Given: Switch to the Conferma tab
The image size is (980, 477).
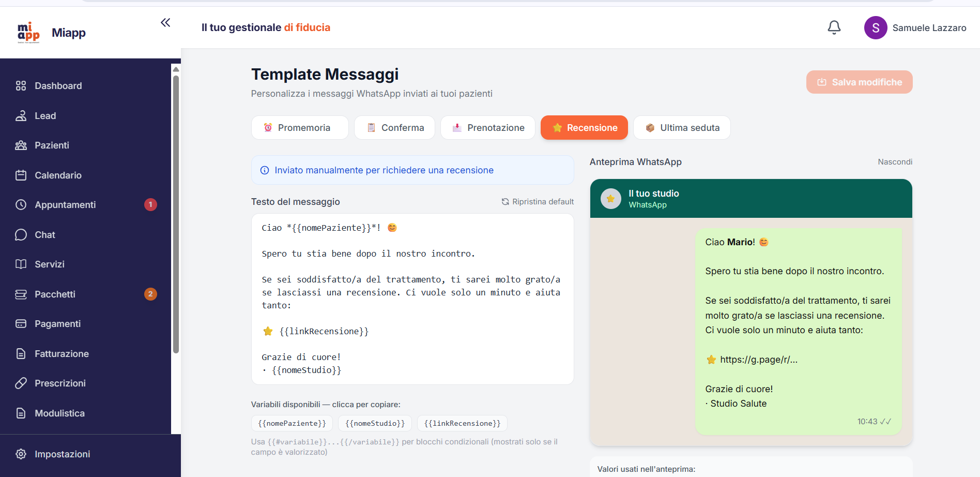Looking at the screenshot, I should point(394,128).
